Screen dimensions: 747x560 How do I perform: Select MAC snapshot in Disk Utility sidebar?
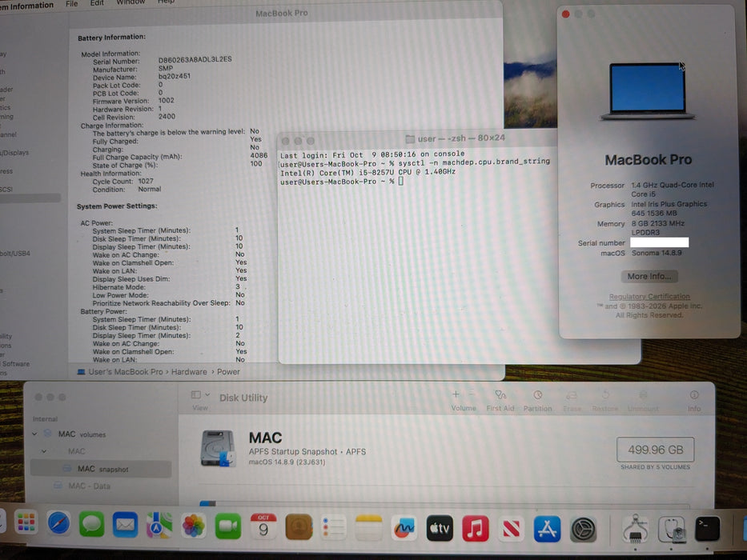(101, 469)
